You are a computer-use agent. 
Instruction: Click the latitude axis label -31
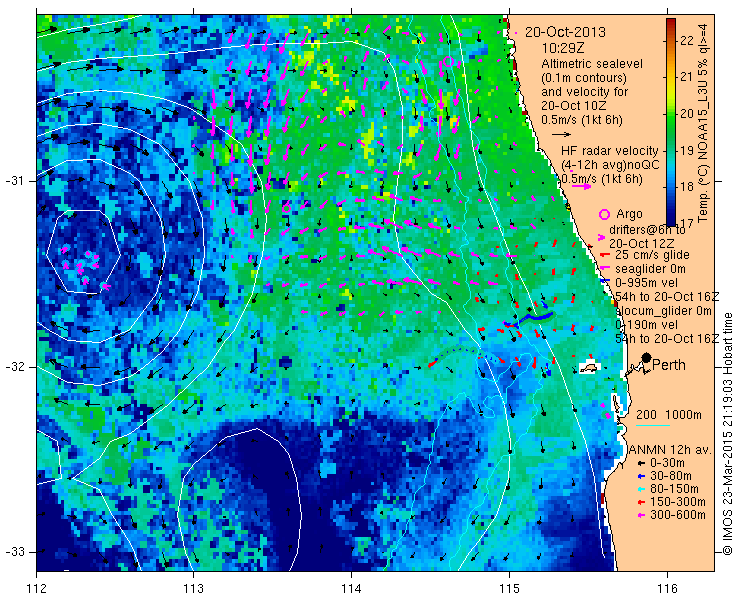click(14, 181)
